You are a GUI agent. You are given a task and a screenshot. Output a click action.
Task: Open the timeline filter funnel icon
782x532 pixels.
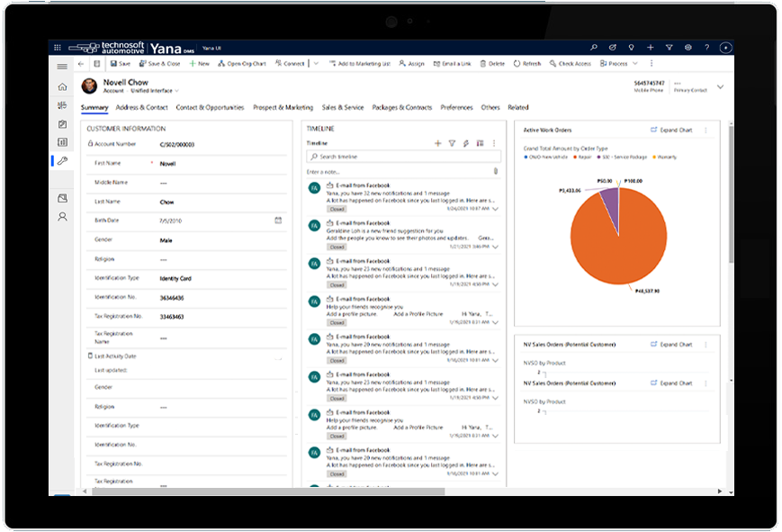click(452, 143)
